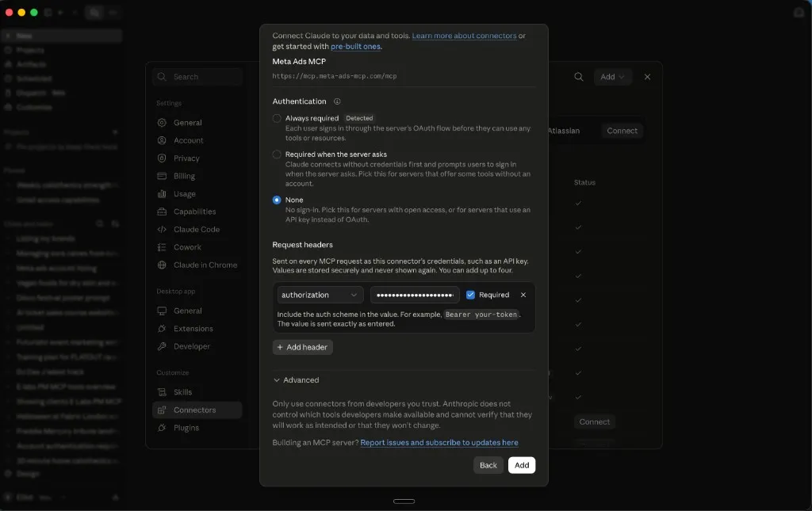Open Developer settings in sidebar
Image resolution: width=812 pixels, height=511 pixels.
pos(197,346)
